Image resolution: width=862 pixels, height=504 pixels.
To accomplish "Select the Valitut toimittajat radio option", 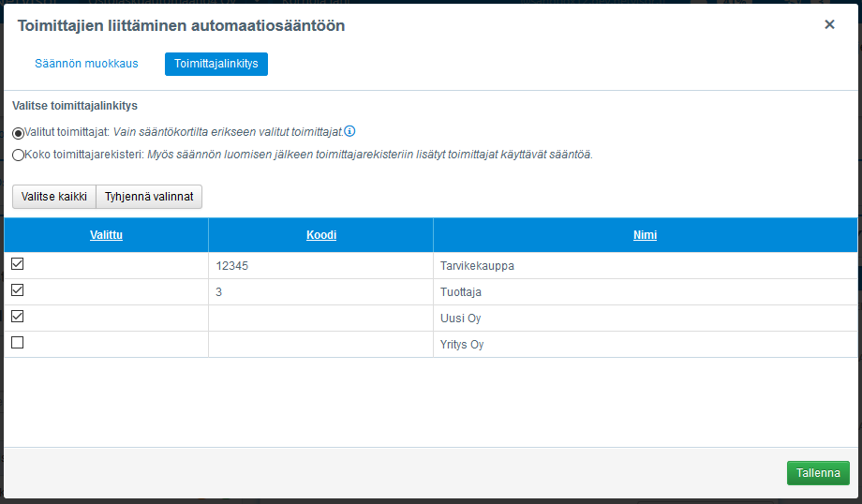I will click(18, 133).
